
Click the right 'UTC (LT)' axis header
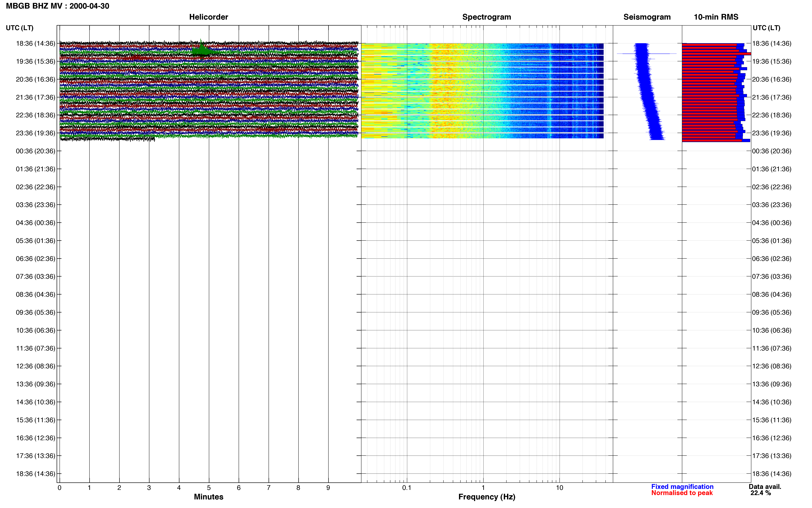click(x=766, y=28)
